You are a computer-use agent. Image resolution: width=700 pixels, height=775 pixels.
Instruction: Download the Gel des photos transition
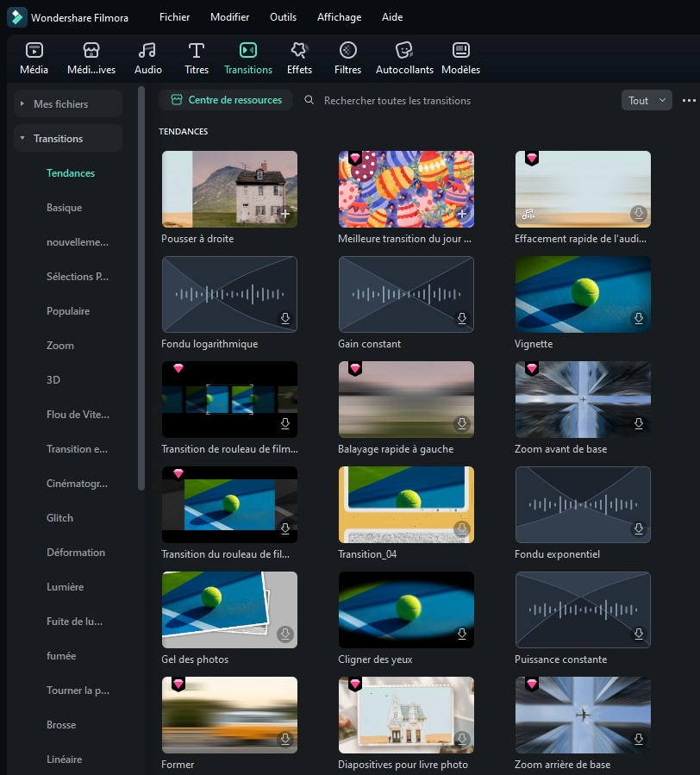285,634
